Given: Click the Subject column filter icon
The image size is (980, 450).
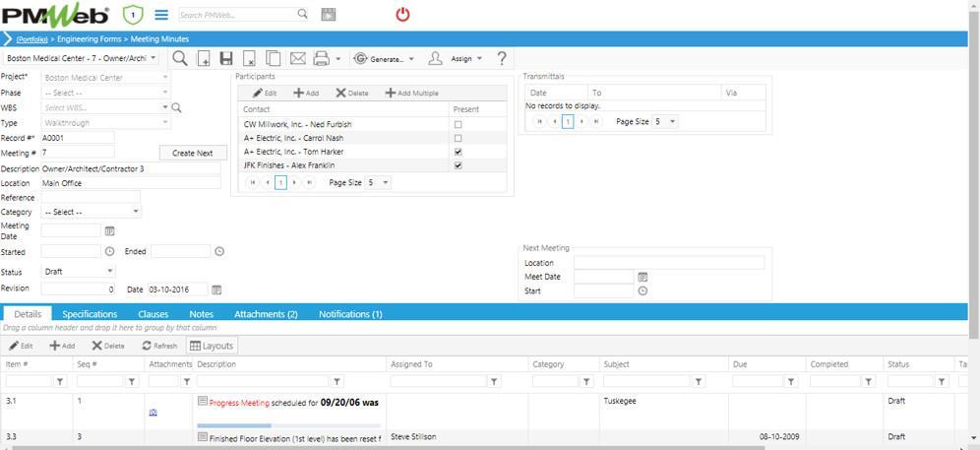Looking at the screenshot, I should pos(699,381).
